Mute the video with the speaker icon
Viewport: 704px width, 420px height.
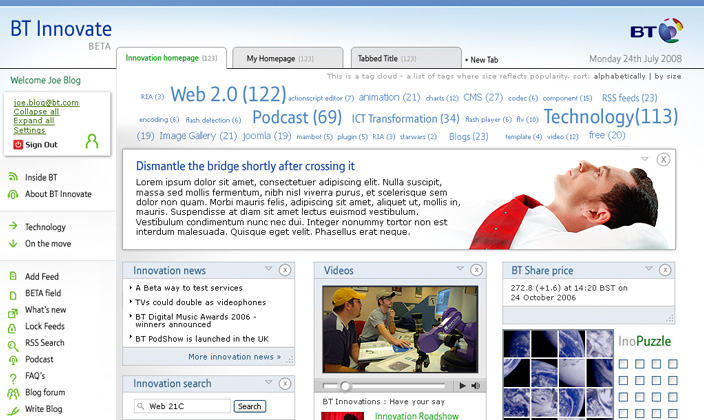click(475, 385)
